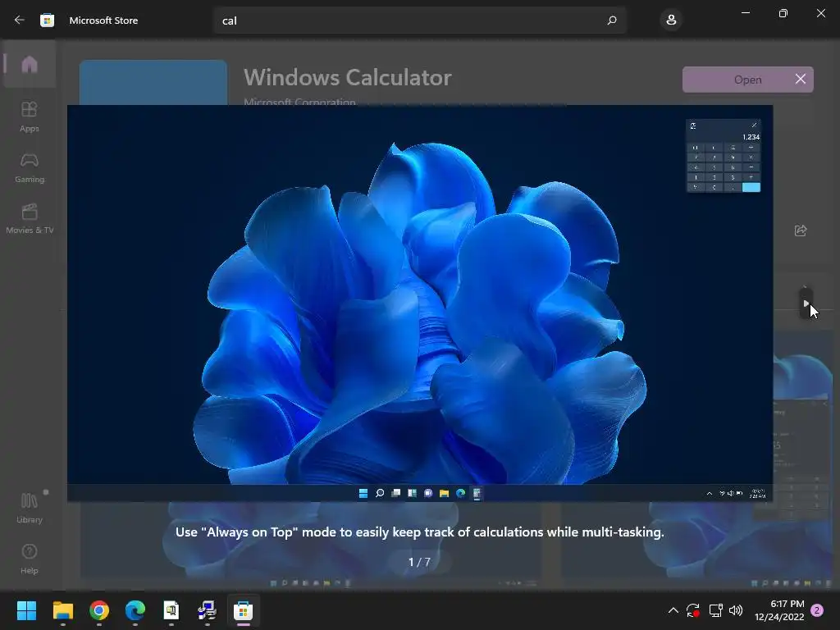The height and width of the screenshot is (630, 840).
Task: Open the document app icon after Edge on taskbar
Action: (x=171, y=610)
